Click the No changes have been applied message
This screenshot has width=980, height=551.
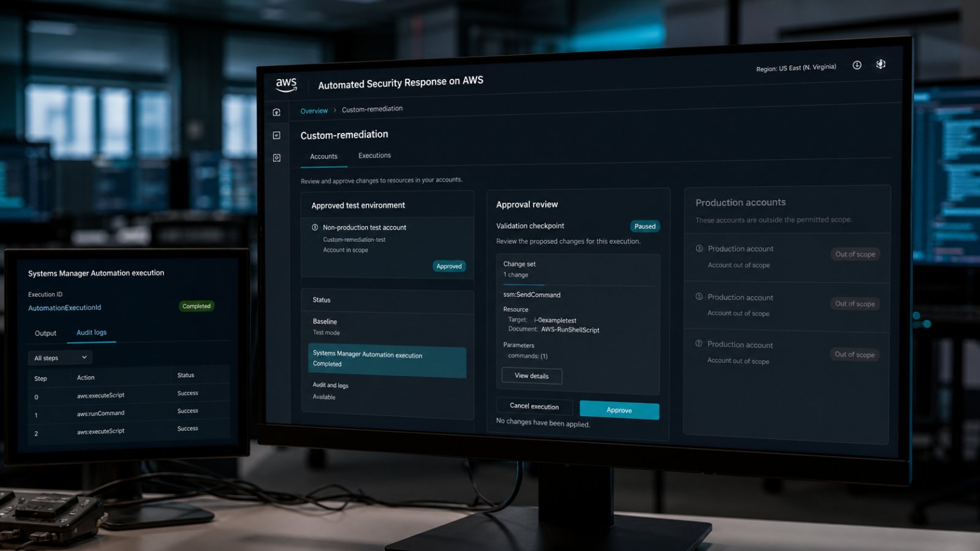pos(543,422)
